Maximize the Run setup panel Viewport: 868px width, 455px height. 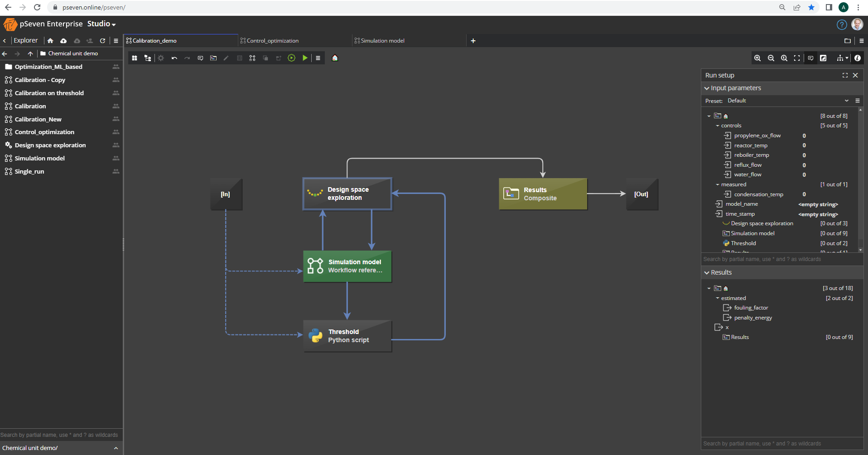tap(845, 75)
